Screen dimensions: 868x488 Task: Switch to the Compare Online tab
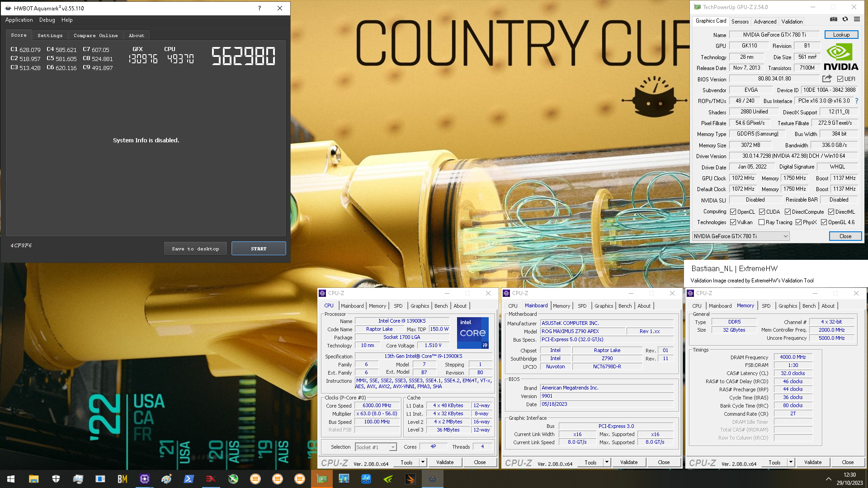click(x=95, y=35)
